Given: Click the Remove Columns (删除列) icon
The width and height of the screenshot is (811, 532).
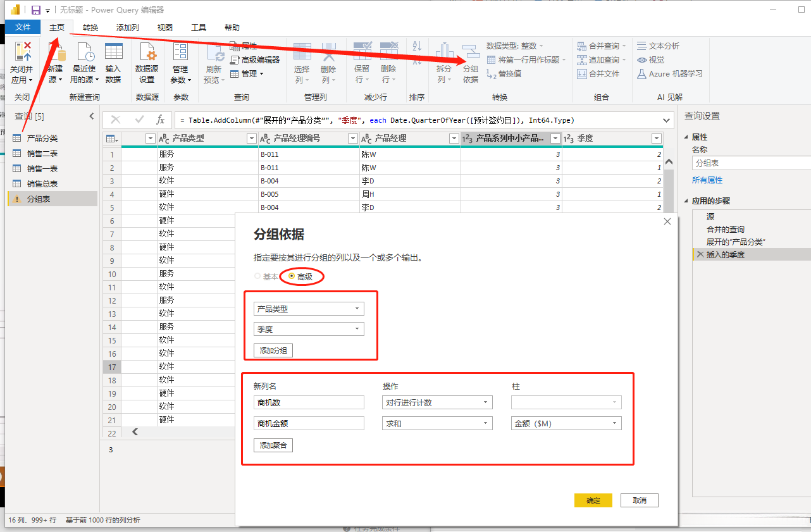Looking at the screenshot, I should [x=328, y=52].
